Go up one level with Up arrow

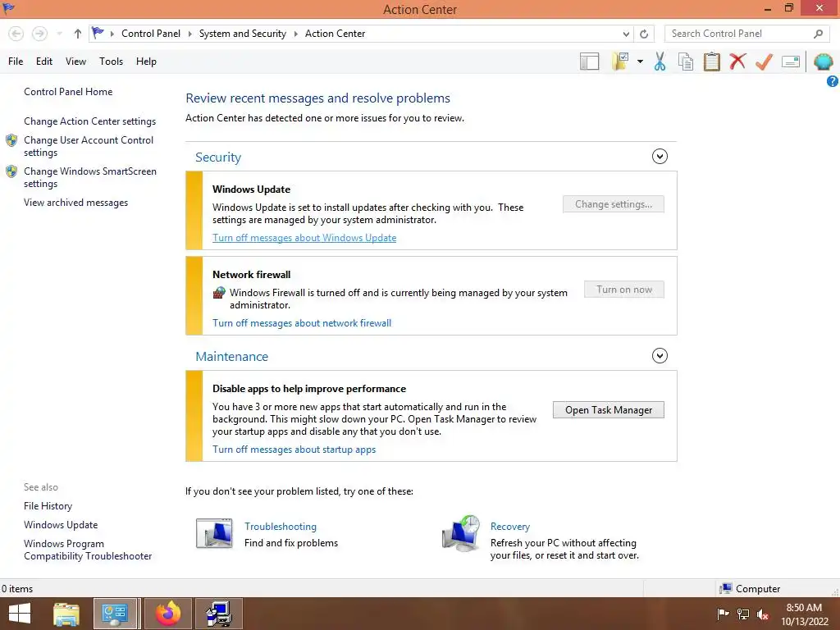coord(78,34)
